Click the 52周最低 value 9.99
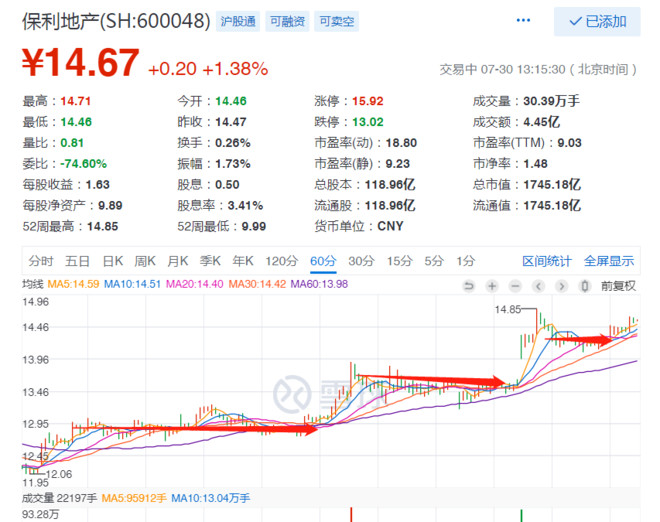This screenshot has width=660, height=522. (254, 226)
